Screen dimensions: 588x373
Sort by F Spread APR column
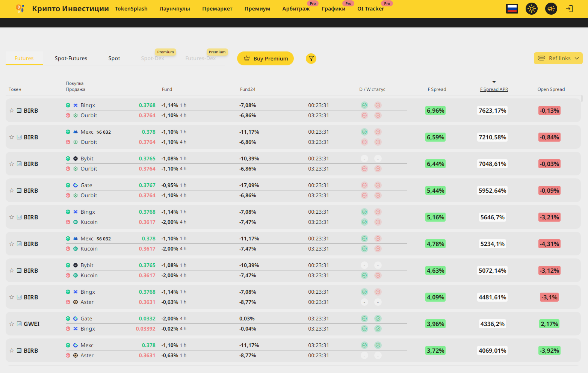point(494,89)
